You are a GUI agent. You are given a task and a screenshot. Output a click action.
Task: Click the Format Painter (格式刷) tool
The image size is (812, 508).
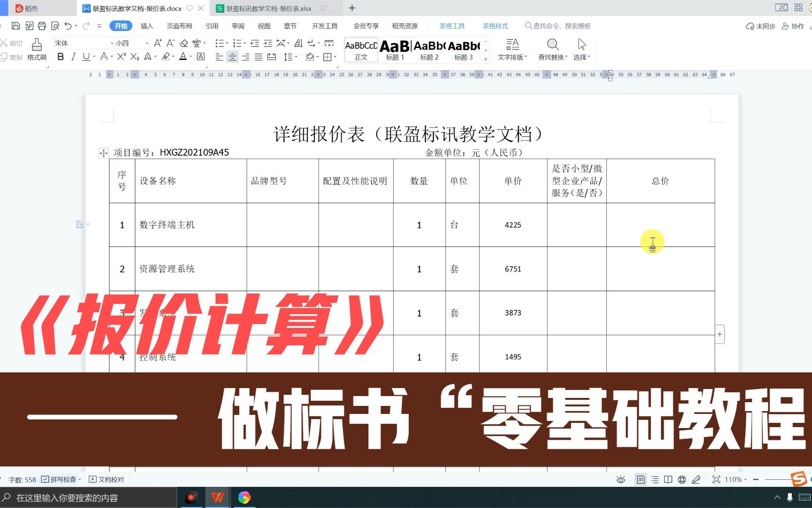pos(37,49)
